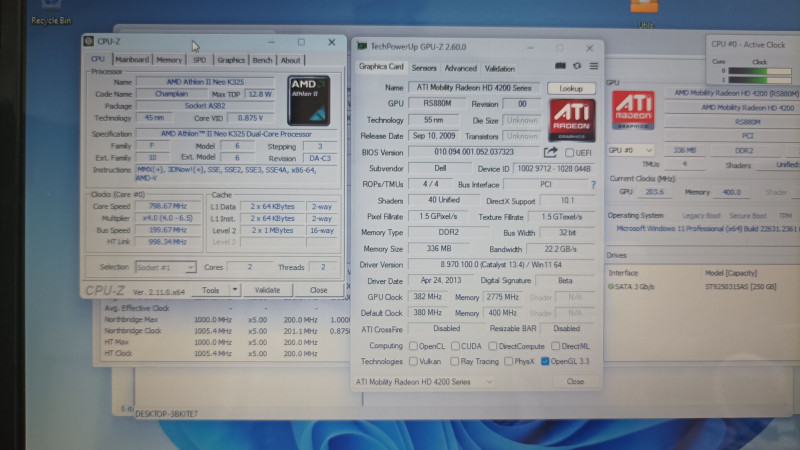This screenshot has height=450, width=800.
Task: Click the Core 1 active clock bar
Action: [x=760, y=80]
